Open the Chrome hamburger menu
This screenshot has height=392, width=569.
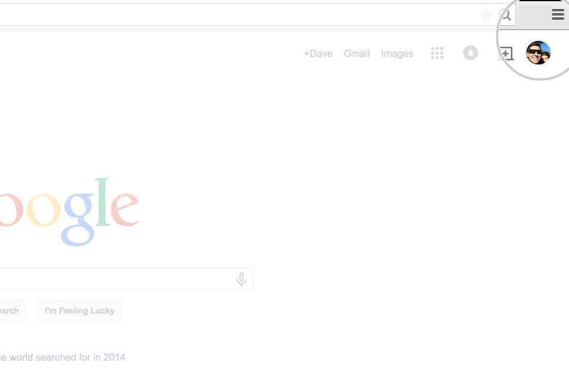point(558,14)
